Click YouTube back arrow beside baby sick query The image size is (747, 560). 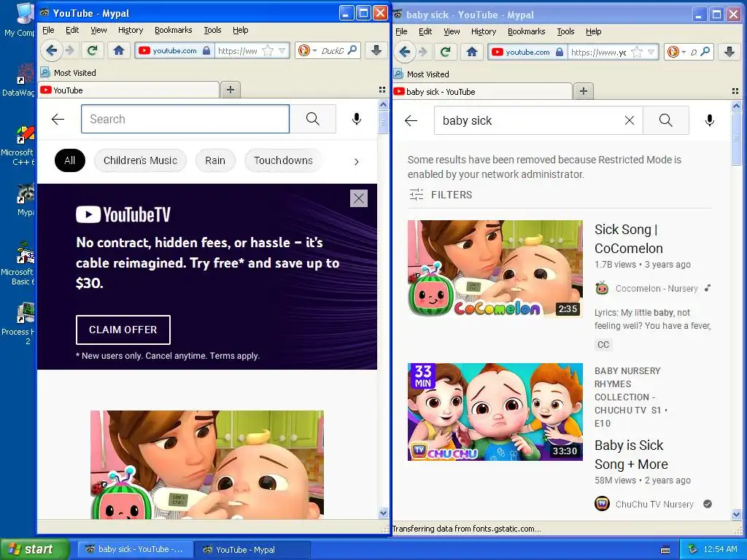tap(411, 120)
